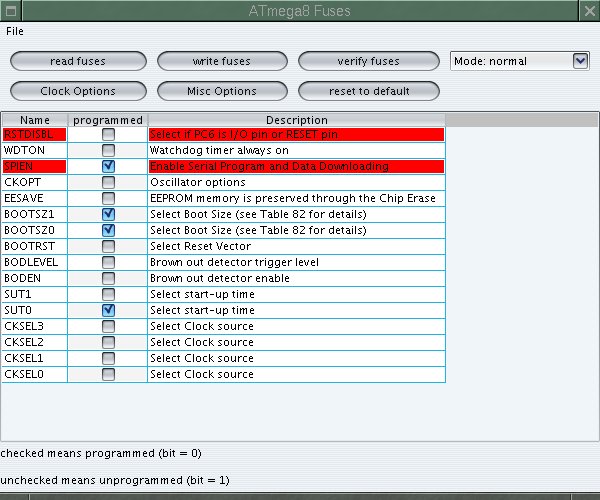Uncheck the BOOTSZ1 programmed checkbox
This screenshot has width=600, height=500.
108,214
